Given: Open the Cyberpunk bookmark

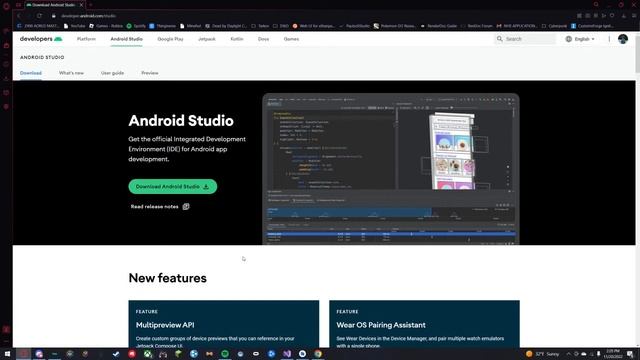Looking at the screenshot, I should coord(554,26).
